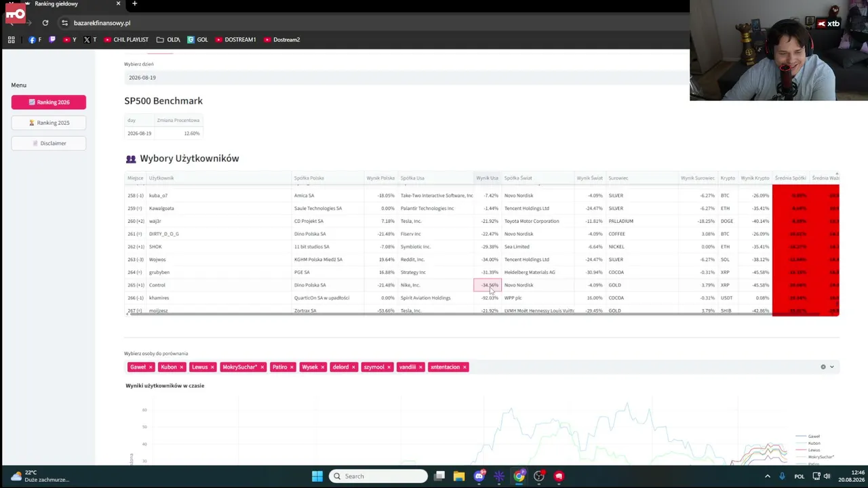Open the Dostream2 bookmark
The height and width of the screenshot is (488, 868).
pos(281,40)
